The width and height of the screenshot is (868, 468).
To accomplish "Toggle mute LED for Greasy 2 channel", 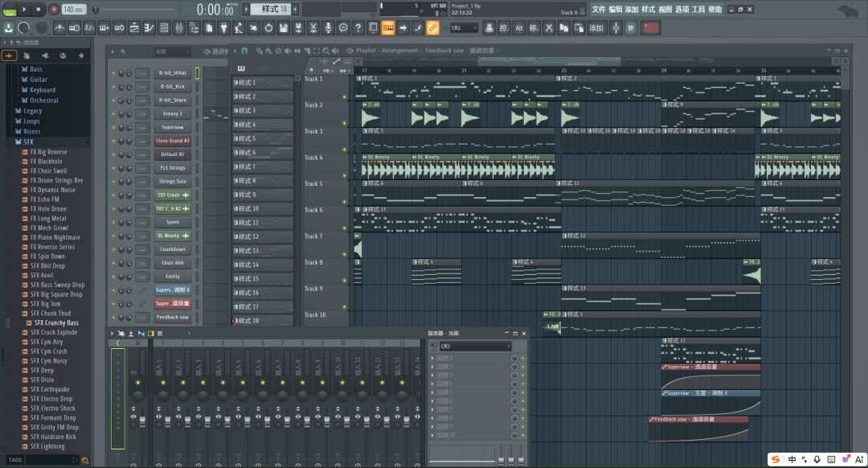I will pyautogui.click(x=113, y=114).
